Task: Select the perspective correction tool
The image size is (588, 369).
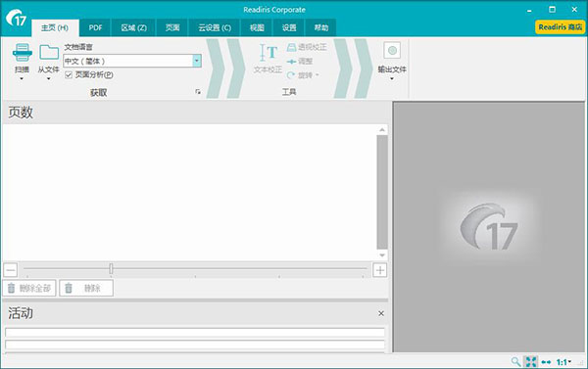Action: tap(307, 47)
